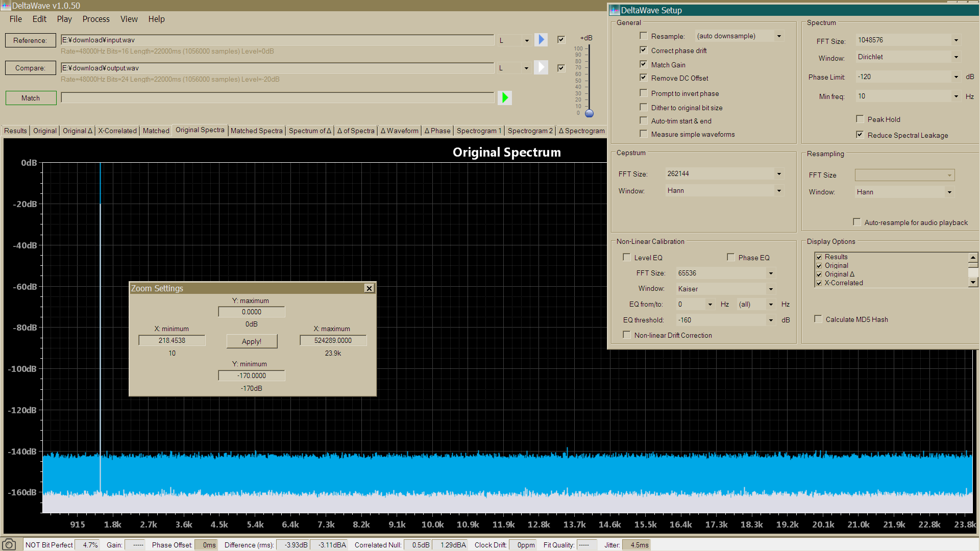Open the auto downsample dropdown

779,36
